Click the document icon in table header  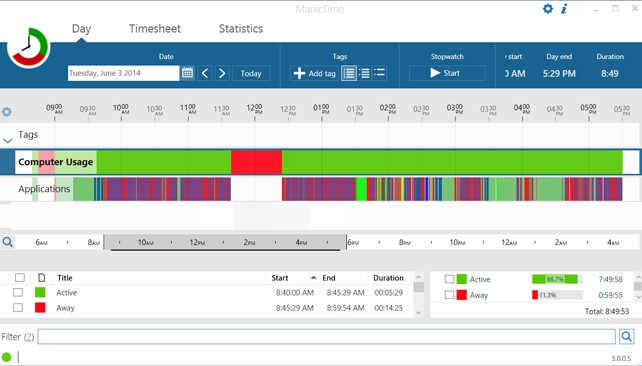point(41,278)
